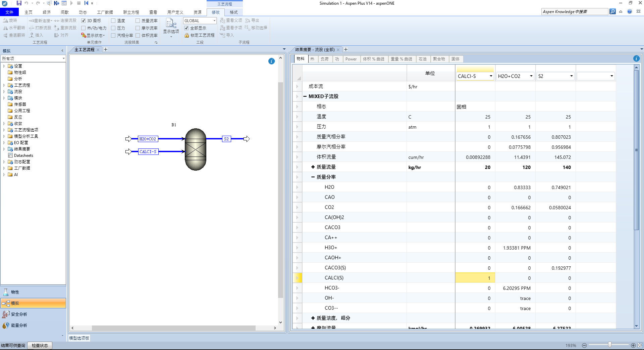Click the Run simulation play icon
Image resolution: width=644 pixels, height=350 pixels.
[71, 3]
